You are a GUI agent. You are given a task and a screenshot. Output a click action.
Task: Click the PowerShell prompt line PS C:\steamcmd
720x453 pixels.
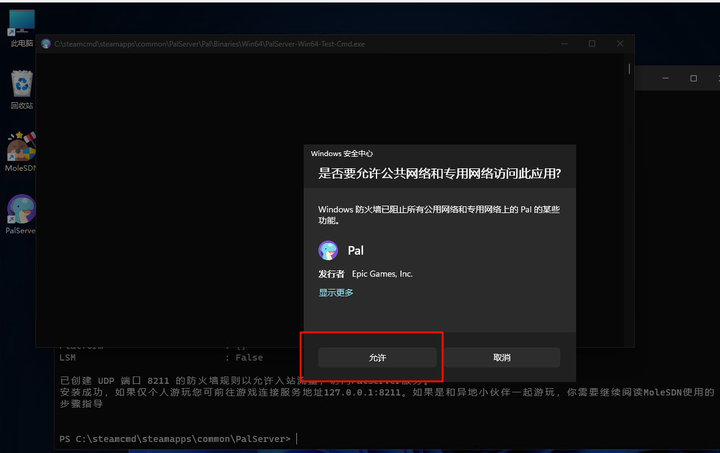tap(174, 439)
